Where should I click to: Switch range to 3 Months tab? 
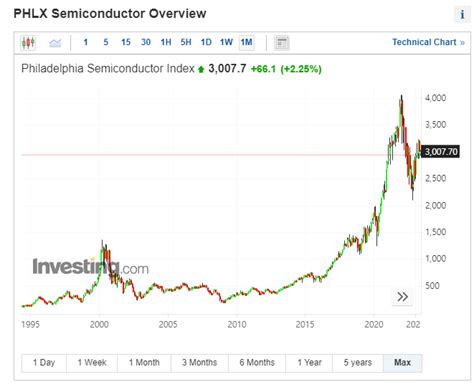point(199,363)
